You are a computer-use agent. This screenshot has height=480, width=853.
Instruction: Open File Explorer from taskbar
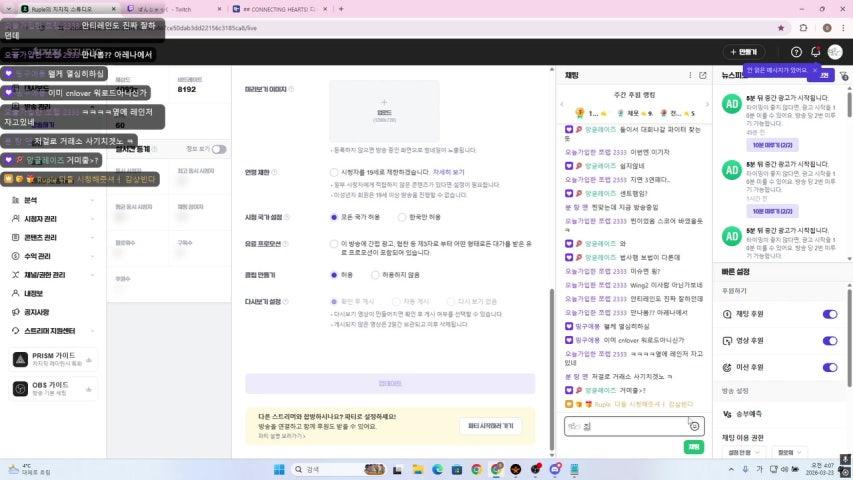[x=417, y=469]
